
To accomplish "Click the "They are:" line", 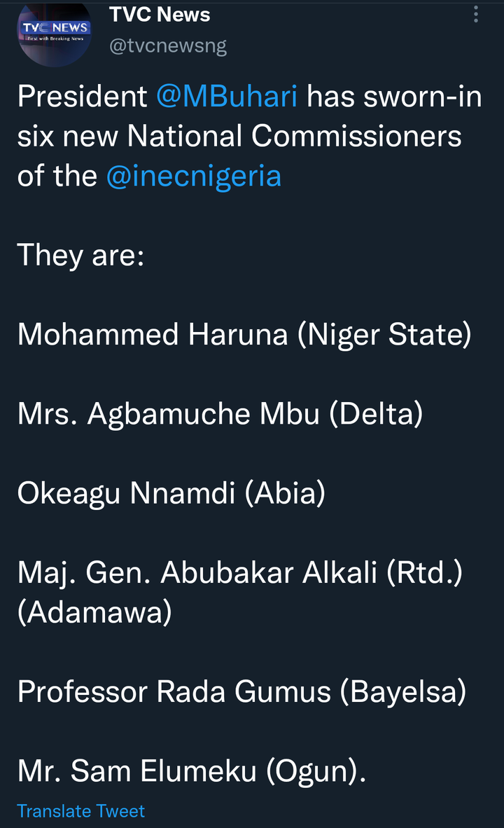I will [80, 254].
